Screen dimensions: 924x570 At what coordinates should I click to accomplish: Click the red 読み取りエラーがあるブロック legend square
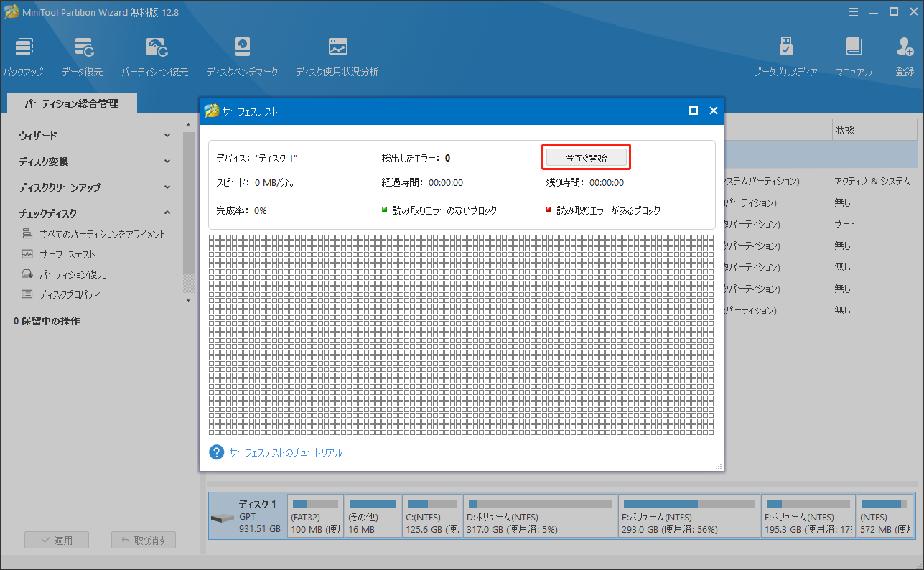(x=549, y=210)
